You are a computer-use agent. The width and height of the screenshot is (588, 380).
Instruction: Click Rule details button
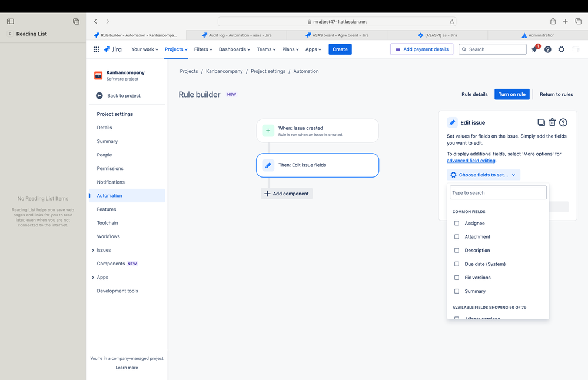pyautogui.click(x=474, y=95)
